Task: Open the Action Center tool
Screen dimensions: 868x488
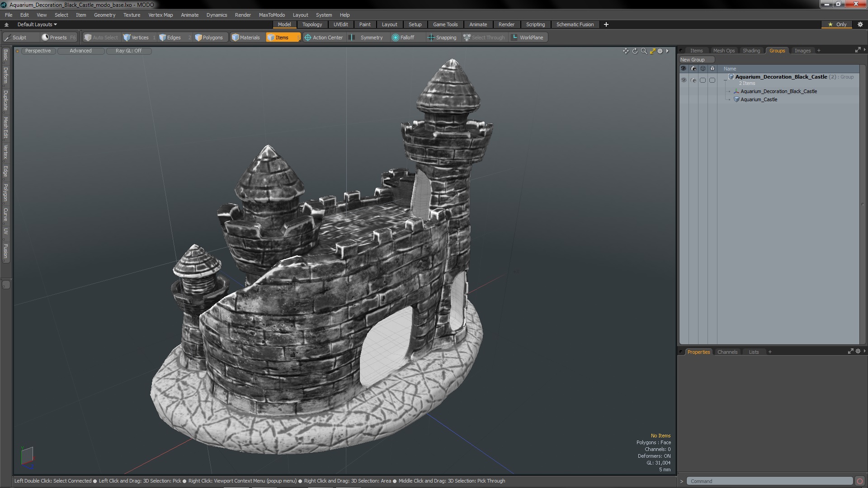Action: click(324, 38)
